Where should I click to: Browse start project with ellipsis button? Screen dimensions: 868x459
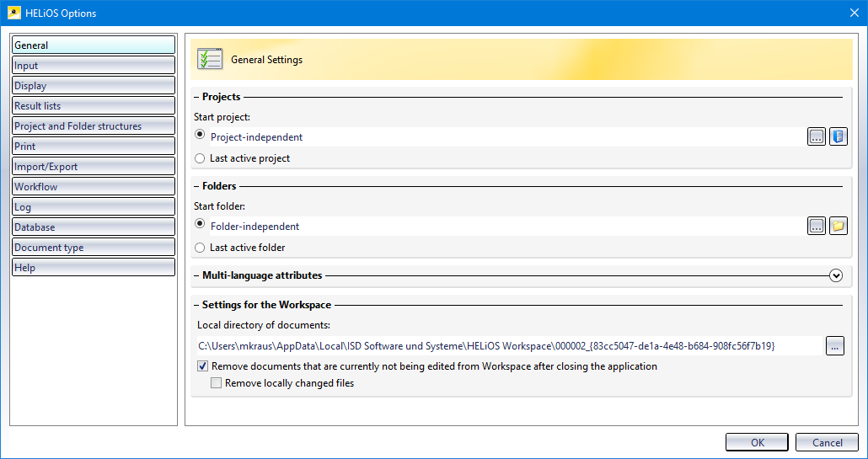click(x=817, y=136)
